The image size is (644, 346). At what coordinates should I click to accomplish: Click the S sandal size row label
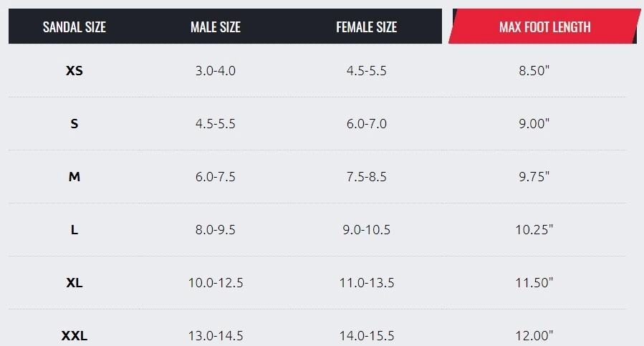pos(74,124)
